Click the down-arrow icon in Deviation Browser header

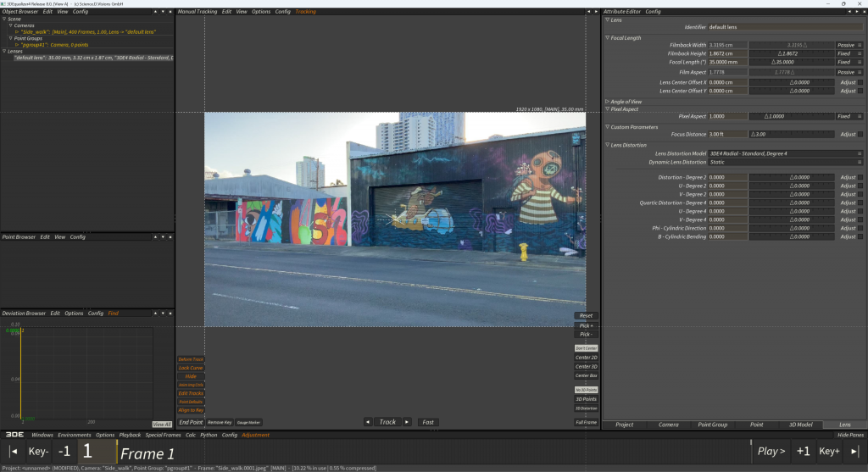pyautogui.click(x=163, y=314)
